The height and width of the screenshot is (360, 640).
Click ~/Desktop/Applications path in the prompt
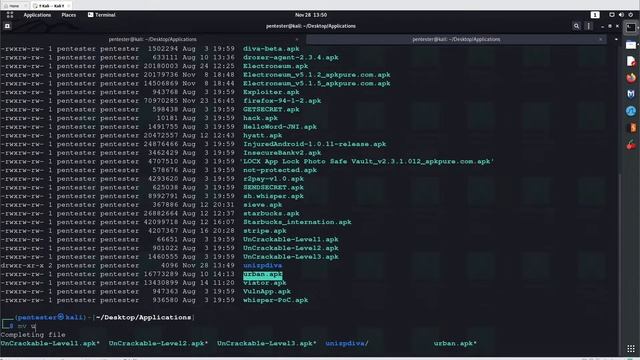pyautogui.click(x=143, y=318)
